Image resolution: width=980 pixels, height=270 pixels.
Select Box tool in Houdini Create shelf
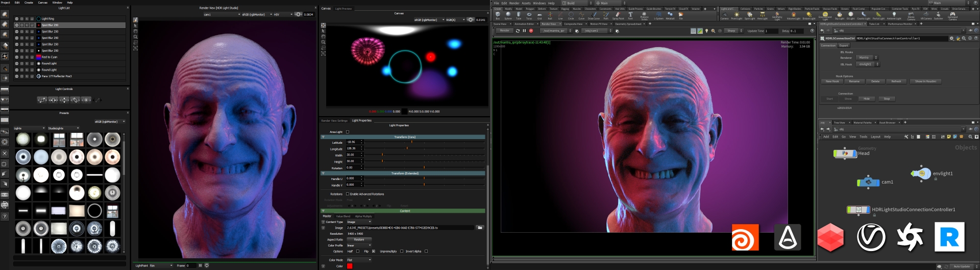[x=498, y=15]
